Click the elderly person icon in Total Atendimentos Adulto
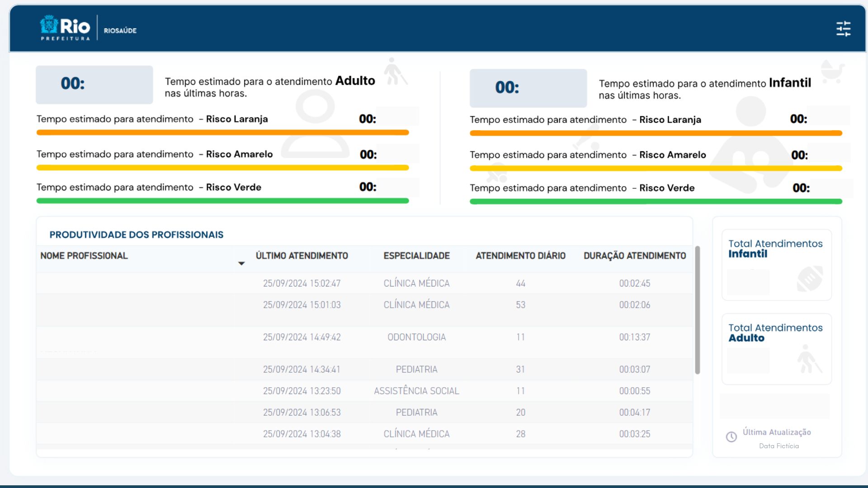 (x=809, y=359)
